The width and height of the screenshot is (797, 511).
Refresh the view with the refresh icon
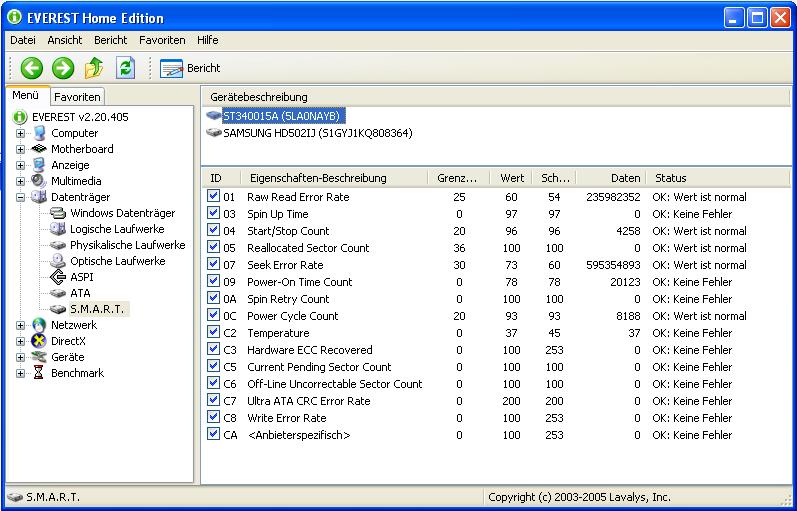click(125, 68)
